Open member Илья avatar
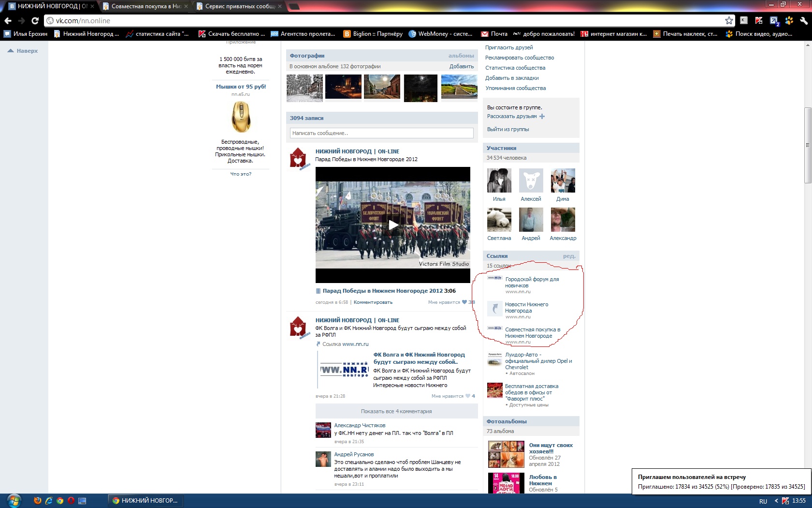 pyautogui.click(x=499, y=180)
